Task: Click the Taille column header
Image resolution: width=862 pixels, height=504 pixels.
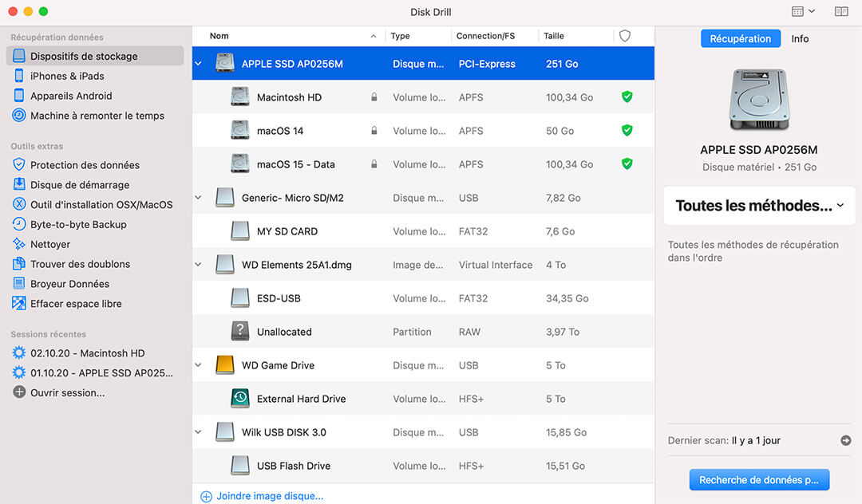Action: 554,36
